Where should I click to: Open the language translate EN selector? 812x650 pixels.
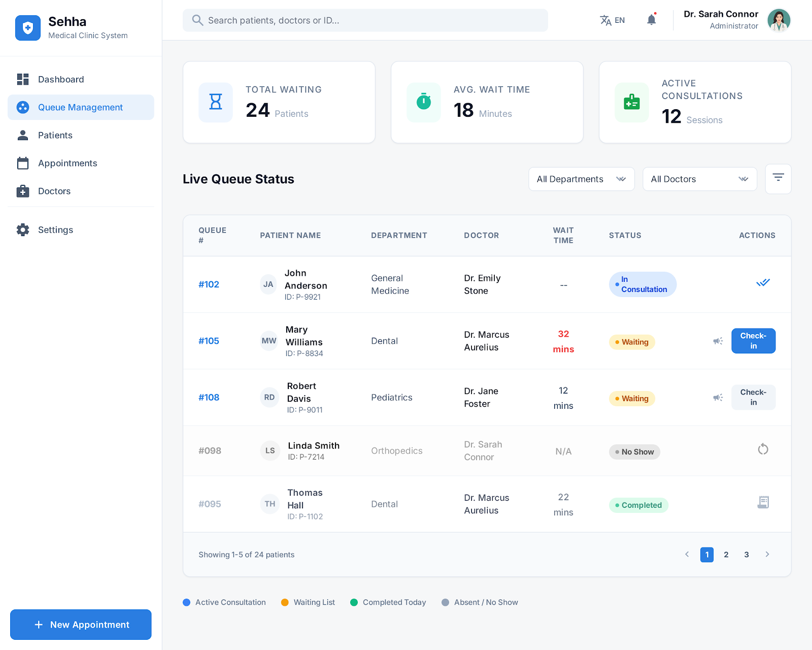coord(613,20)
